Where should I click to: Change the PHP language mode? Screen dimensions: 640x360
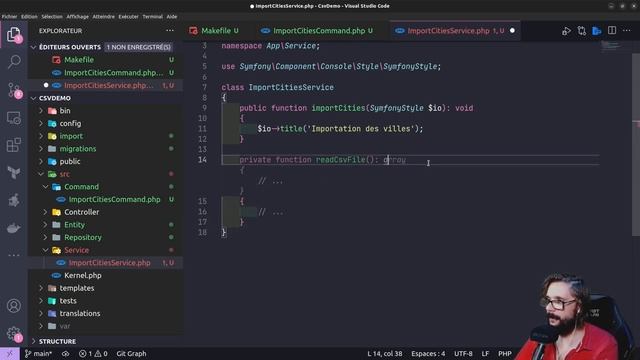[x=504, y=353]
